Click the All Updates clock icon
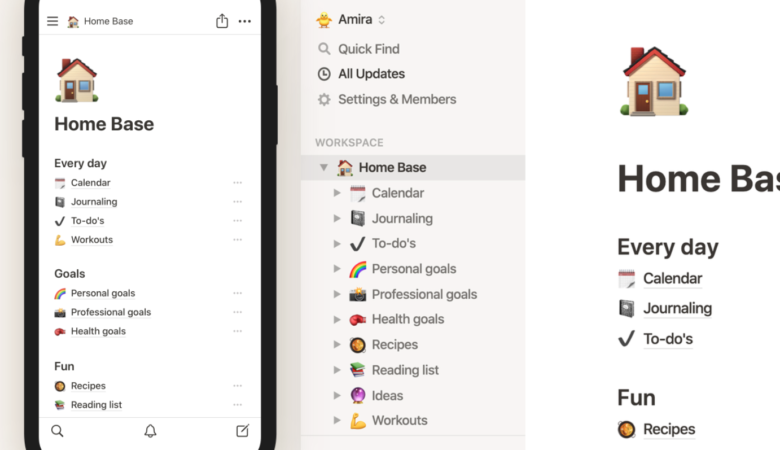The image size is (780, 450). tap(324, 74)
